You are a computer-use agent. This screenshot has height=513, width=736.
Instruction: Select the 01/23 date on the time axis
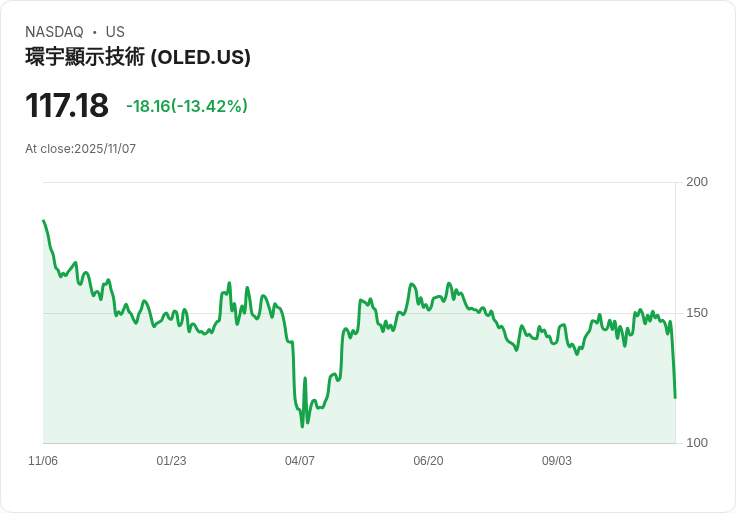point(171,461)
